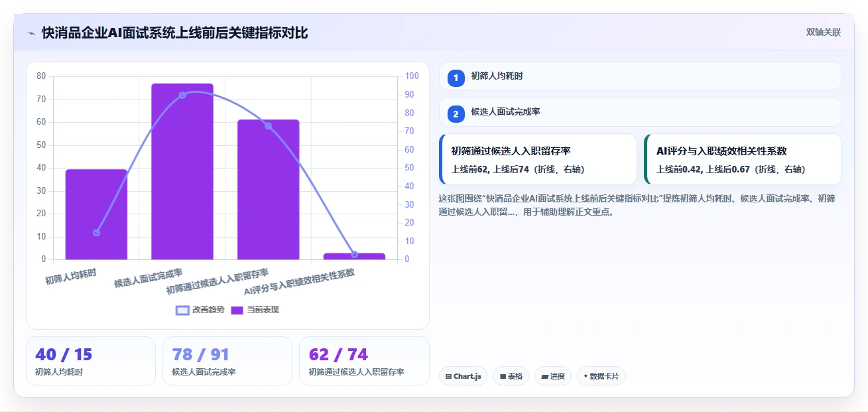Image resolution: width=868 pixels, height=412 pixels.
Task: Click the 进度 tag chip
Action: [553, 376]
